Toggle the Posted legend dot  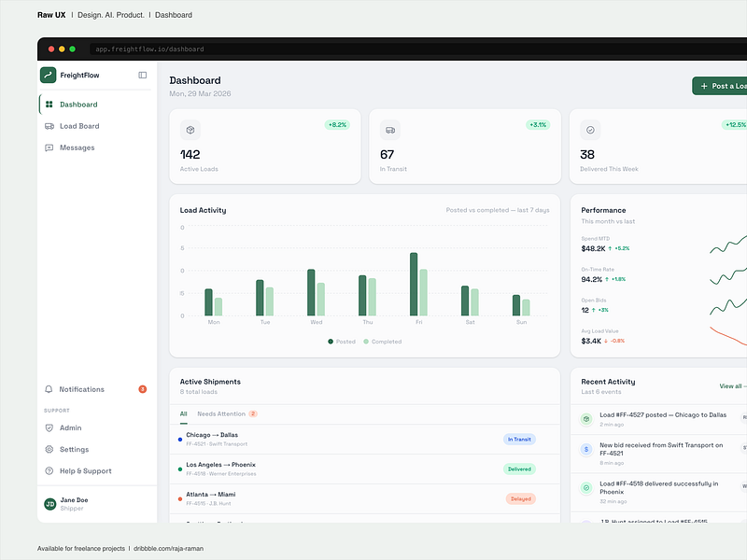coord(331,342)
